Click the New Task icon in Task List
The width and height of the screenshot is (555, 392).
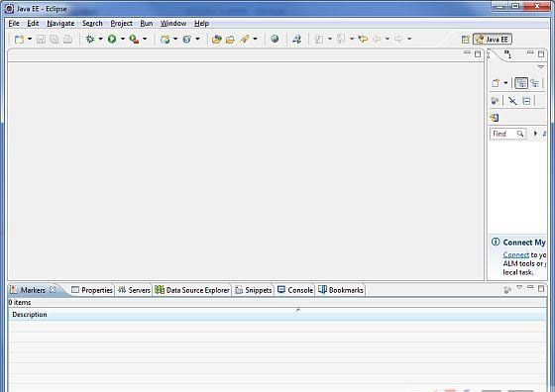click(x=496, y=83)
